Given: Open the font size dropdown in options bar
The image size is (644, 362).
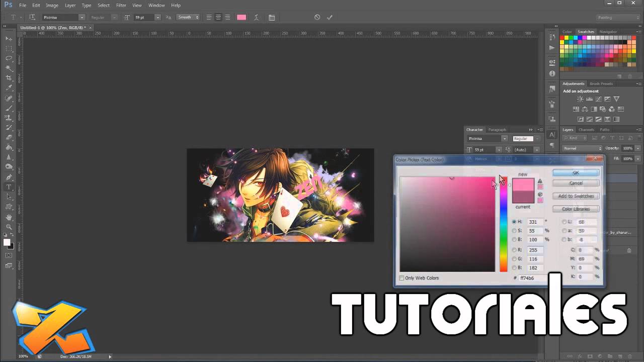Looking at the screenshot, I should click(x=157, y=17).
